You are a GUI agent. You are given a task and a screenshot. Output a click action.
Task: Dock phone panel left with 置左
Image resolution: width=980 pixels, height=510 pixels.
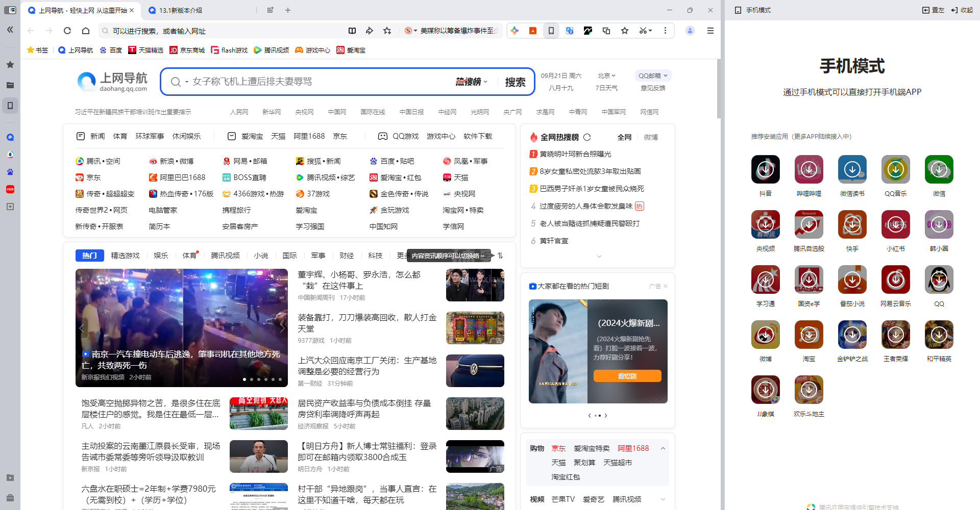(934, 10)
